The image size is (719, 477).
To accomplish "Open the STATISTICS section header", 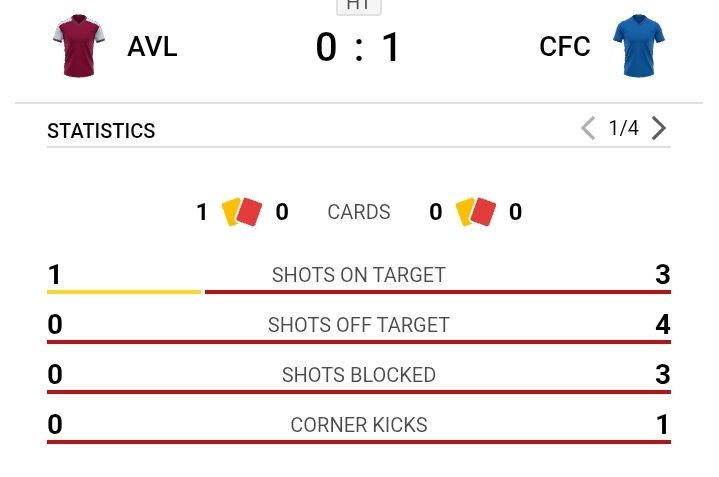I will coord(101,131).
